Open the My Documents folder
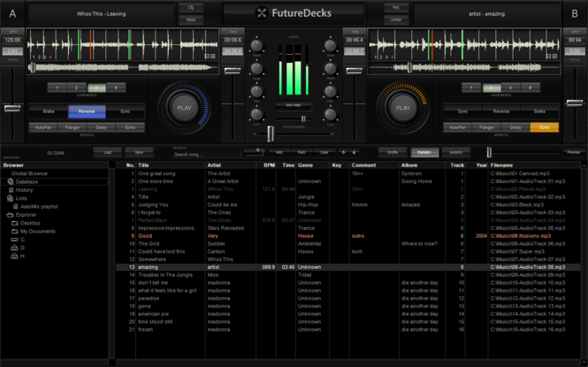 click(x=34, y=232)
